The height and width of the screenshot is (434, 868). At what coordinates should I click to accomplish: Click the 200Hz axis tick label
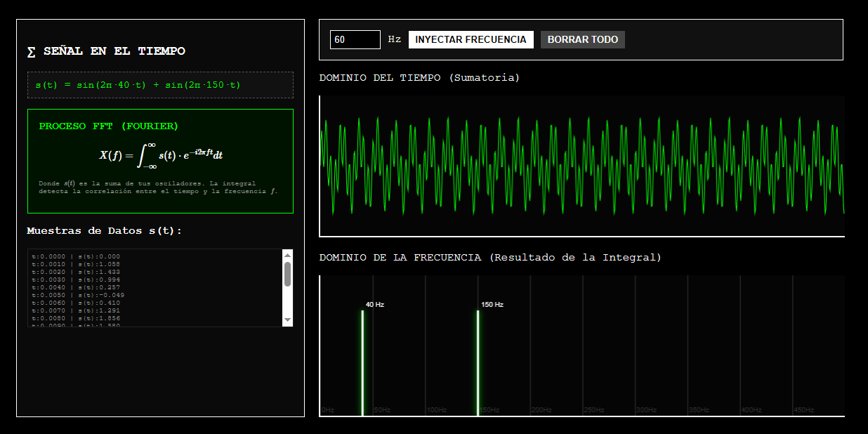541,409
